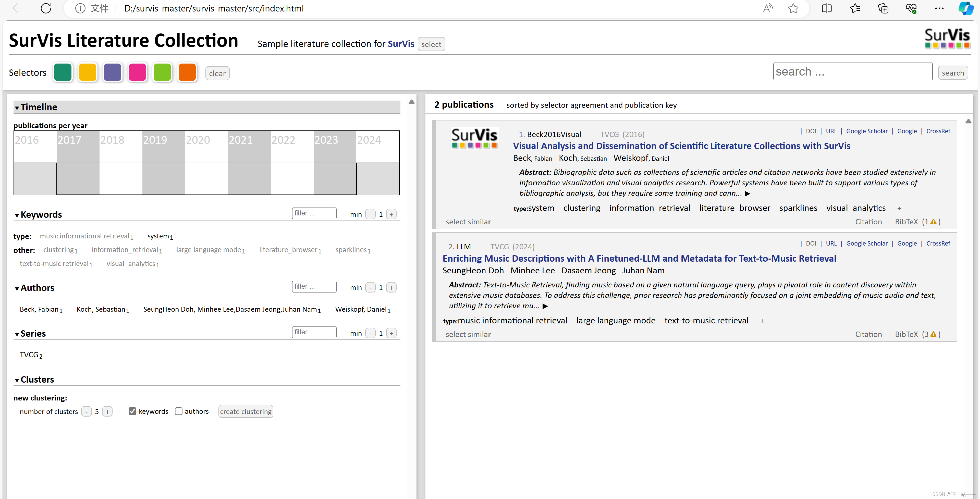The height and width of the screenshot is (499, 980).
Task: Click the plus icon after visual_analytics keyword
Action: coord(899,208)
